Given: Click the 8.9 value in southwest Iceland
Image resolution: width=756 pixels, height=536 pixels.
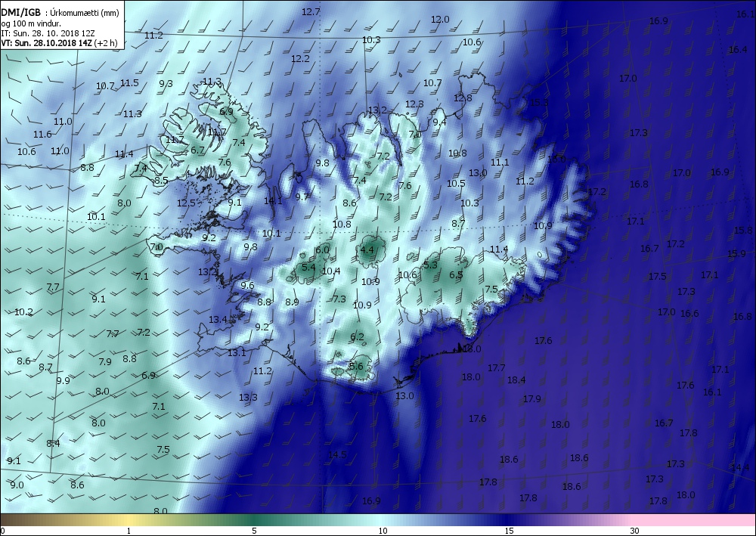Looking at the screenshot, I should [292, 302].
